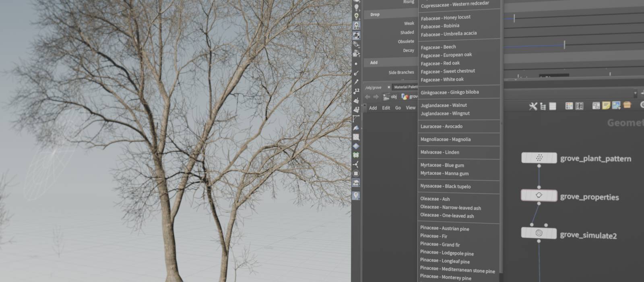This screenshot has height=282, width=644.
Task: Select the grove_plant_pattern node
Action: click(539, 158)
